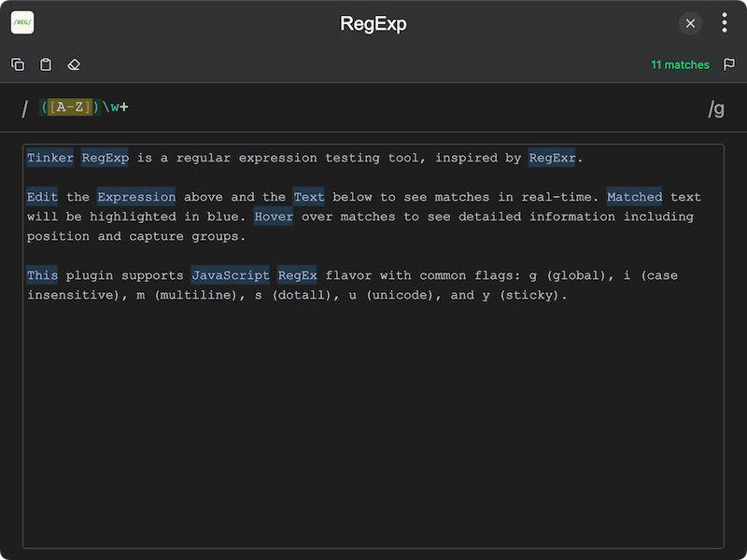Select the highlighted match Tinker
This screenshot has height=560, width=747.
(49, 158)
